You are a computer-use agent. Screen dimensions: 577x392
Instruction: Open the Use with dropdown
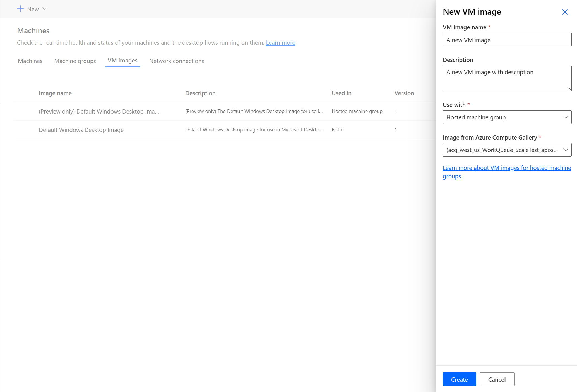(507, 117)
